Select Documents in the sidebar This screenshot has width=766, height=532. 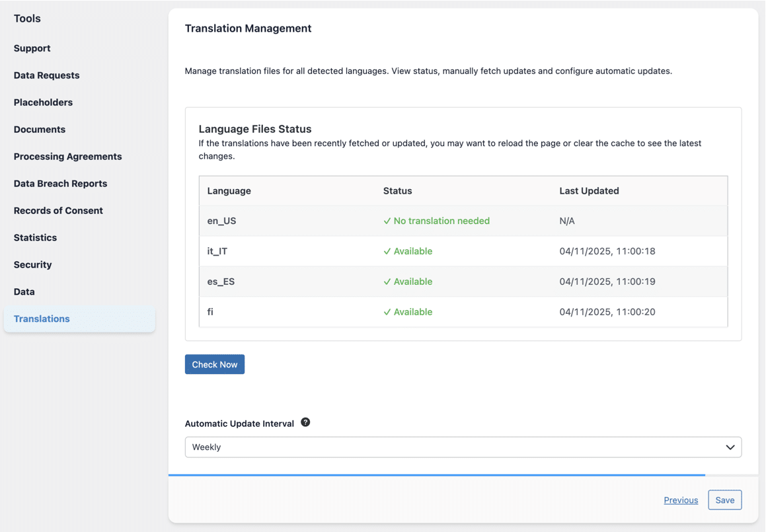pos(40,130)
